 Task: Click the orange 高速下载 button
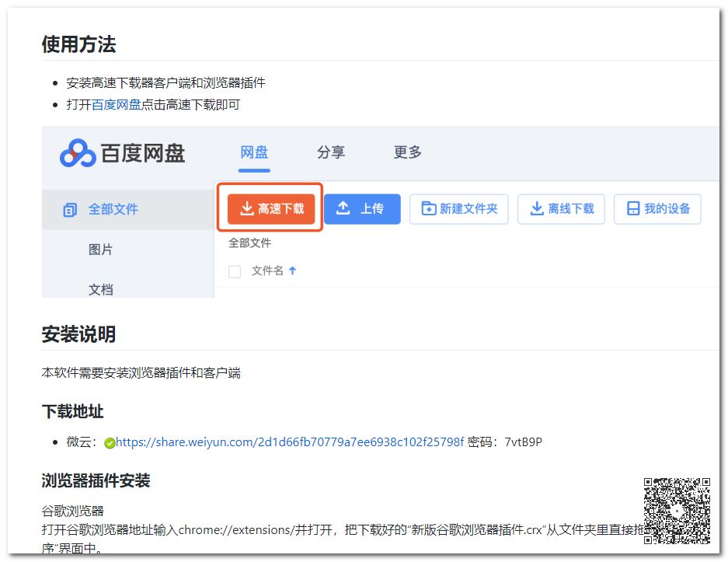pyautogui.click(x=271, y=208)
